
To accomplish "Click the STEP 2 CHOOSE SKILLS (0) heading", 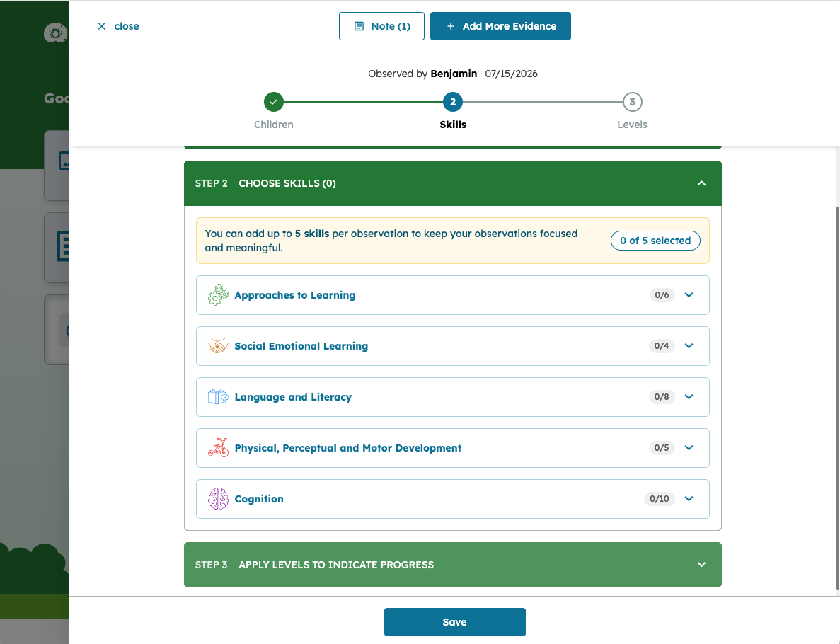I will tap(265, 183).
